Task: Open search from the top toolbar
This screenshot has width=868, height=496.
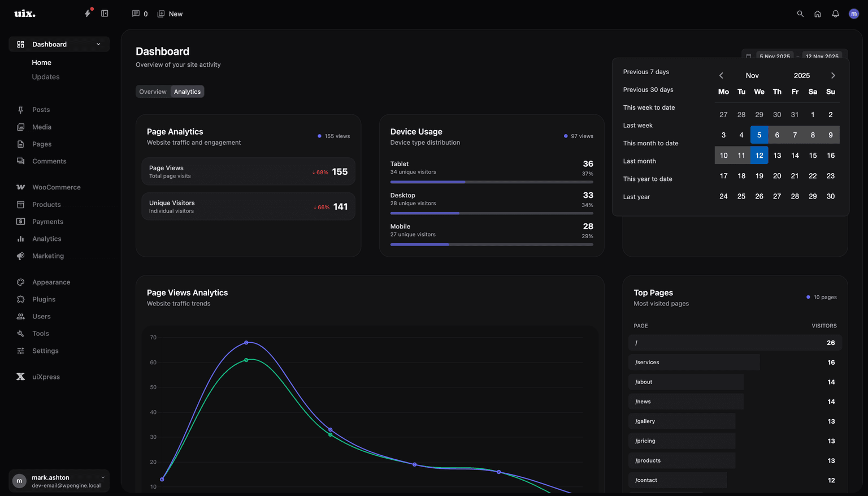Action: pyautogui.click(x=800, y=14)
